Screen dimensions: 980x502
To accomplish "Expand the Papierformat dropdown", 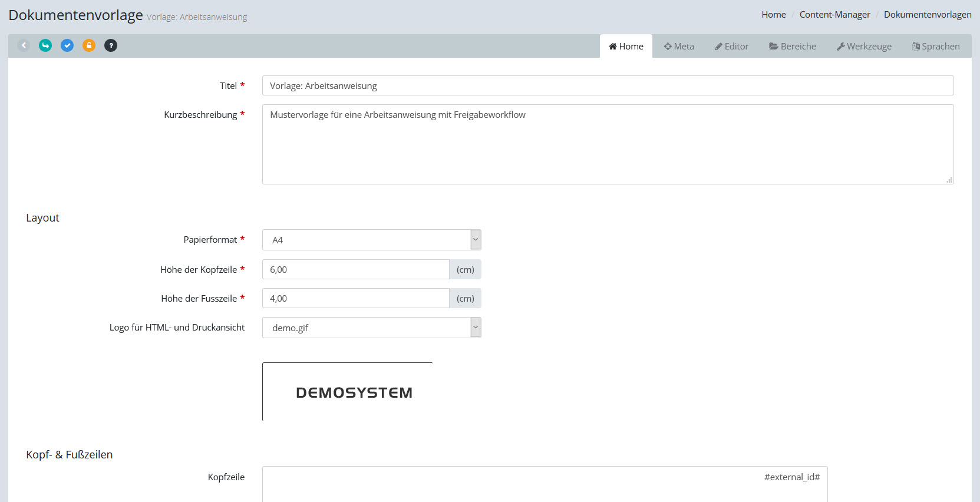I will pyautogui.click(x=371, y=240).
